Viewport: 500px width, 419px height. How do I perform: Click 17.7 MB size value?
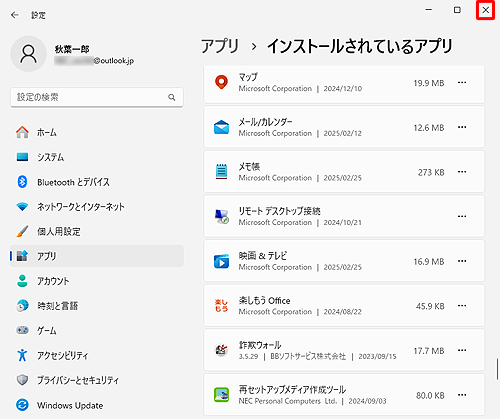click(429, 351)
